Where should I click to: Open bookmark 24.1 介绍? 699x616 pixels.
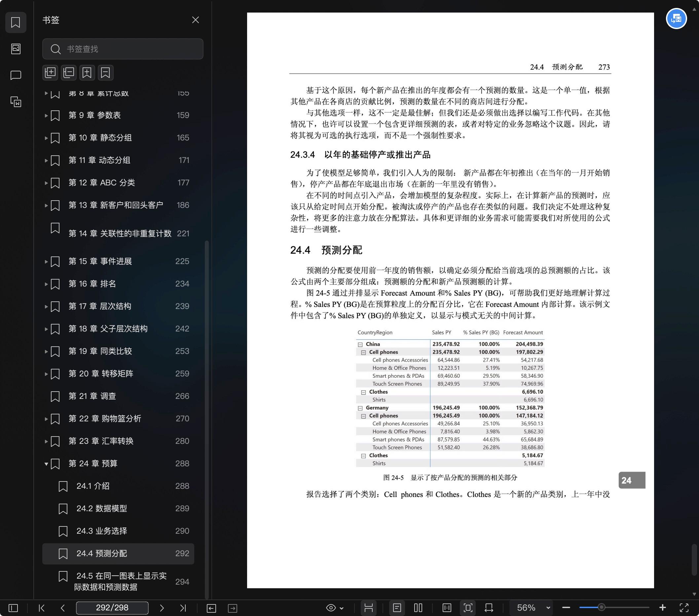(x=118, y=486)
